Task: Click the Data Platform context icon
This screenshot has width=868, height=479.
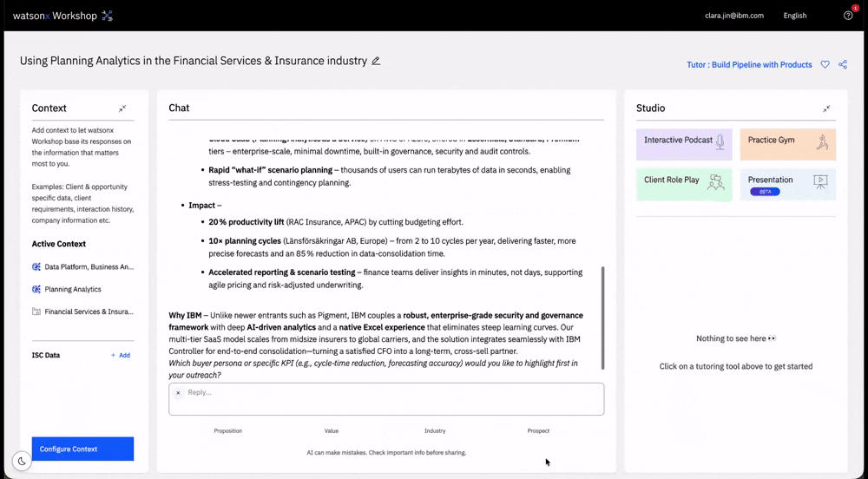Action: 36,266
